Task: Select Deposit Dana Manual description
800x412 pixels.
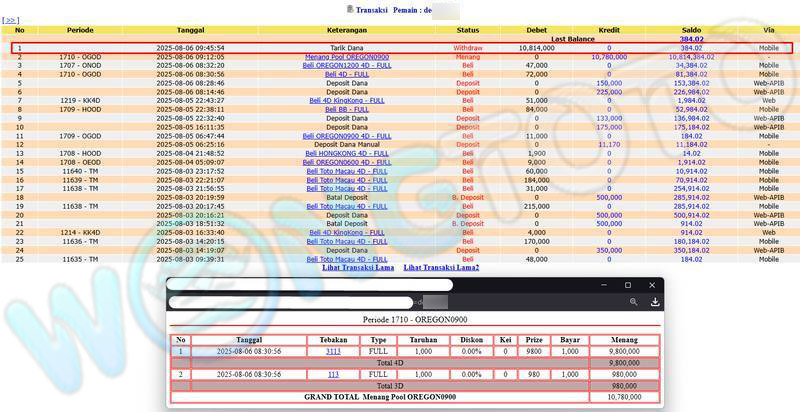Action: (347, 145)
